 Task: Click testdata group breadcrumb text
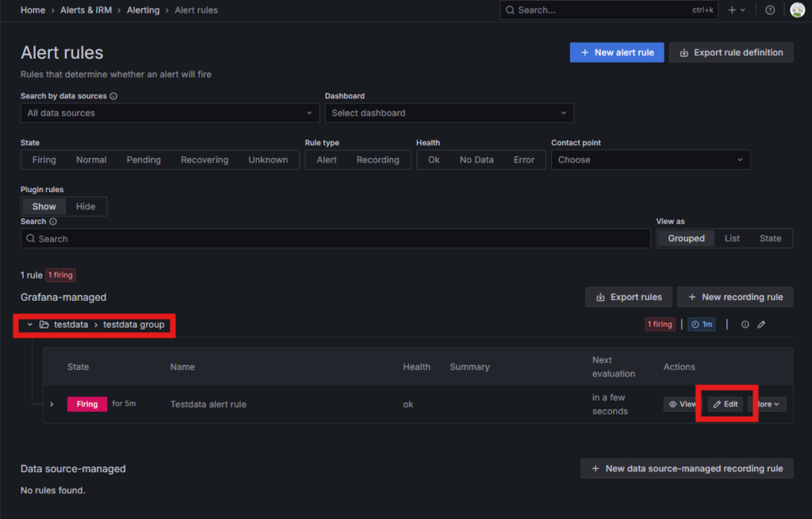133,325
